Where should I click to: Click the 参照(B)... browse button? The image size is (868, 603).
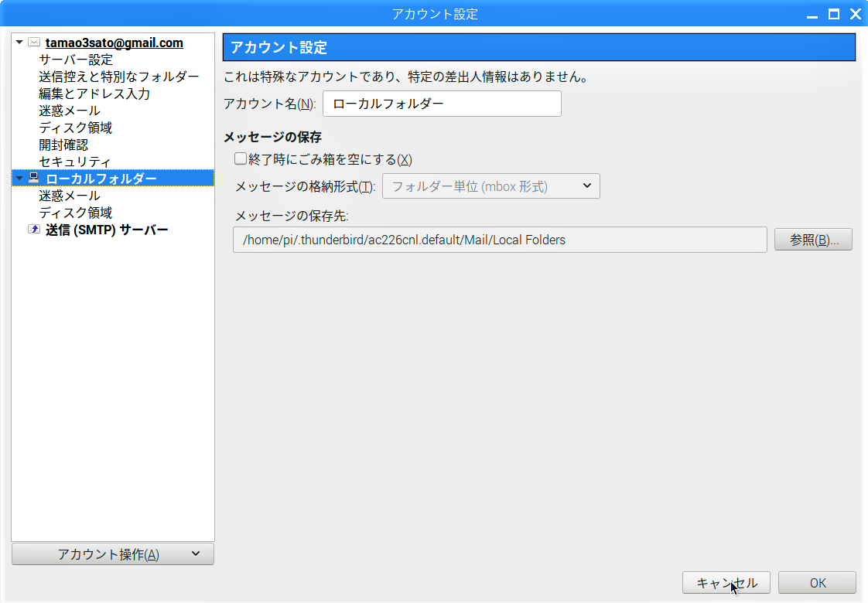tap(813, 240)
